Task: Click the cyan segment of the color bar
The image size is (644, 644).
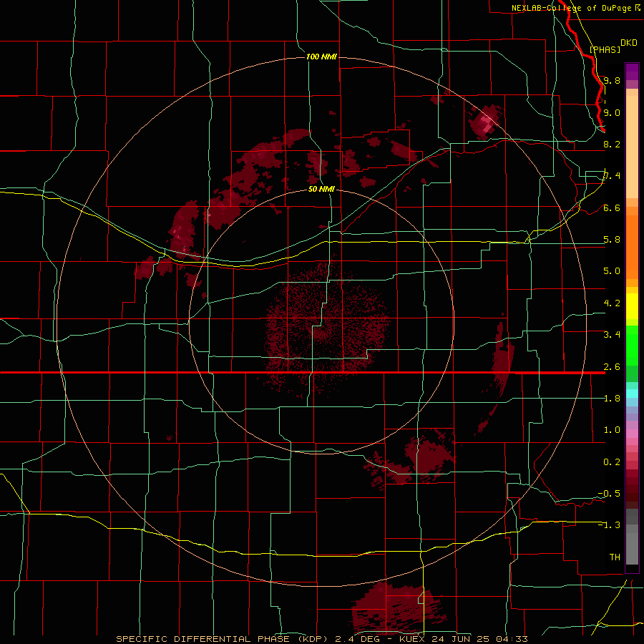Action: point(632,394)
